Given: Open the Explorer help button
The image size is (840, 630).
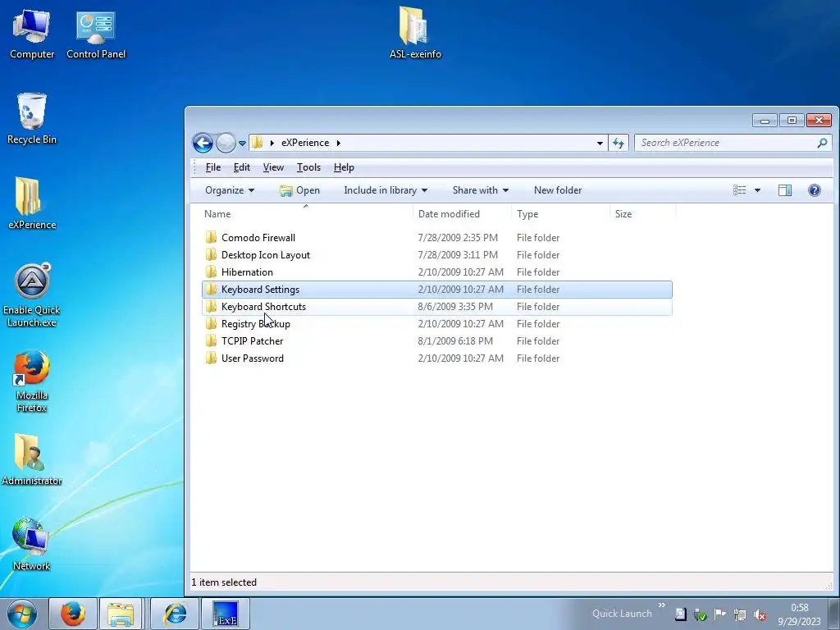Looking at the screenshot, I should (815, 190).
